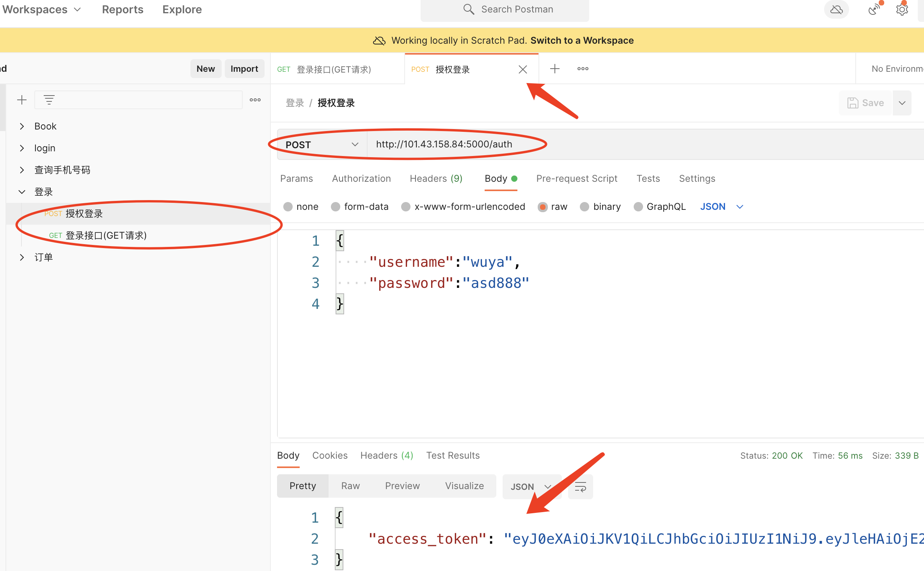Image resolution: width=924 pixels, height=571 pixels.
Task: Close the 授权登录 request tab
Action: [x=523, y=69]
